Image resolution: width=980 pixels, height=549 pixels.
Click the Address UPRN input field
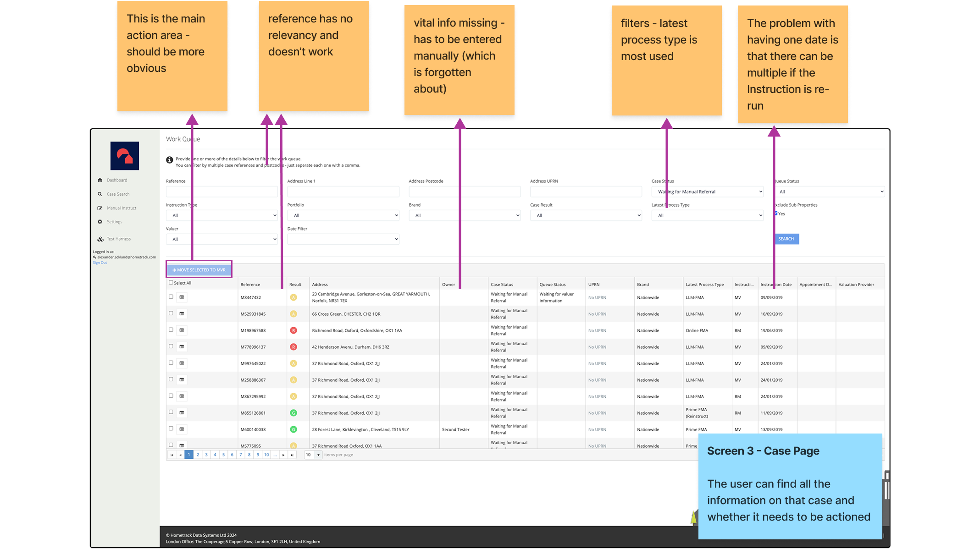[x=586, y=192]
